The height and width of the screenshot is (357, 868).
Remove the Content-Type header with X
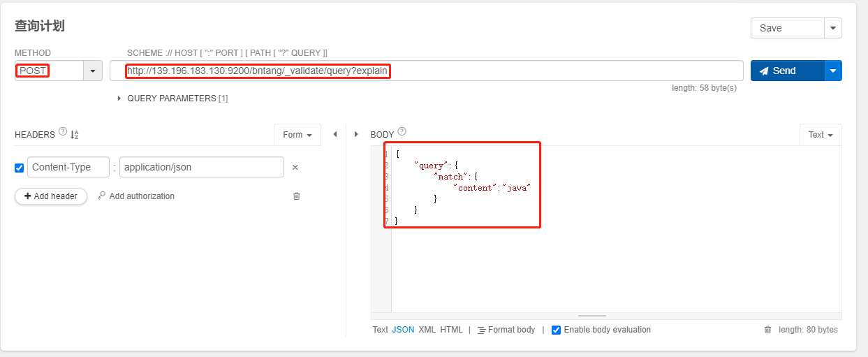coord(295,168)
